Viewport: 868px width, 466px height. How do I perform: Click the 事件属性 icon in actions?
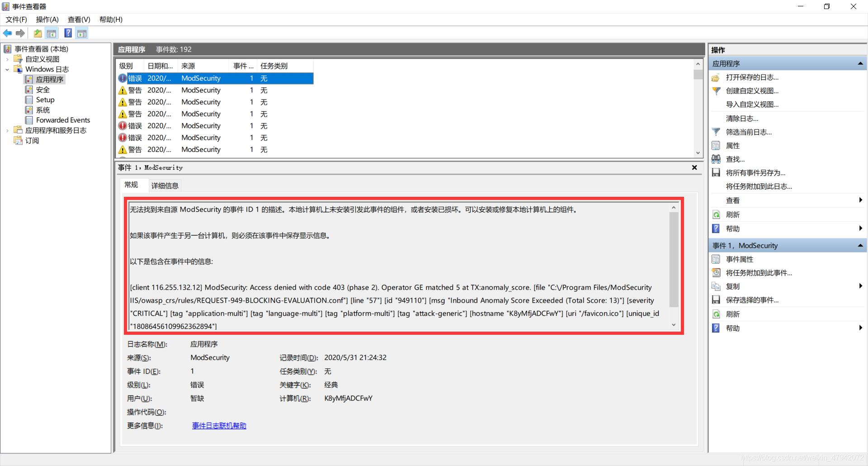pos(716,259)
